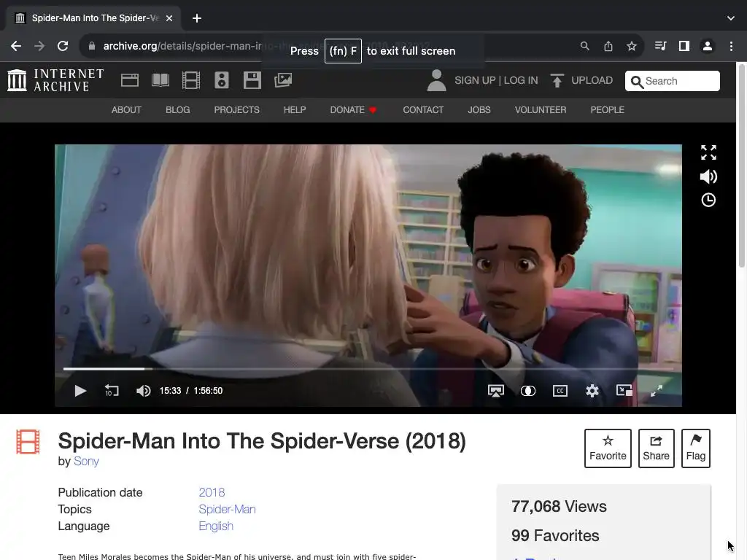Open the CONTACT menu item
Image resolution: width=747 pixels, height=560 pixels.
point(423,110)
